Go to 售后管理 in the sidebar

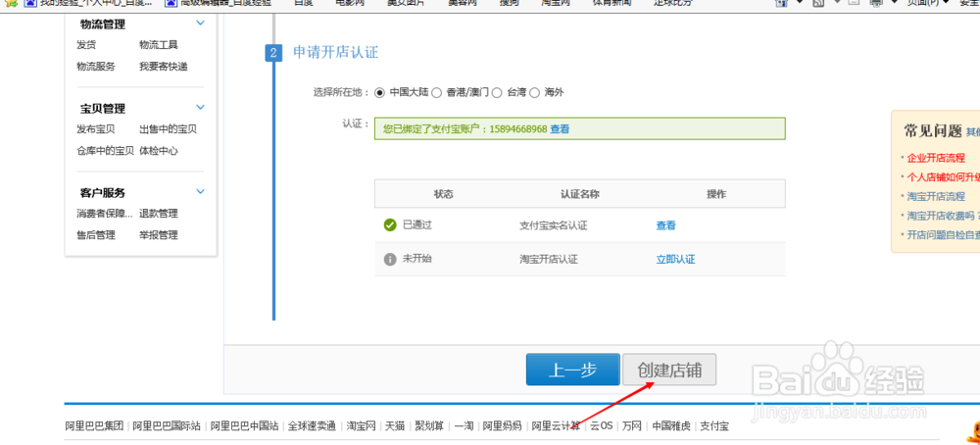pyautogui.click(x=96, y=235)
